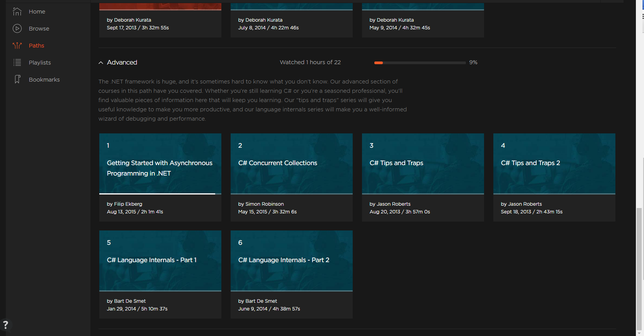The width and height of the screenshot is (644, 336).
Task: Click the Paths fork icon
Action: [x=17, y=46]
